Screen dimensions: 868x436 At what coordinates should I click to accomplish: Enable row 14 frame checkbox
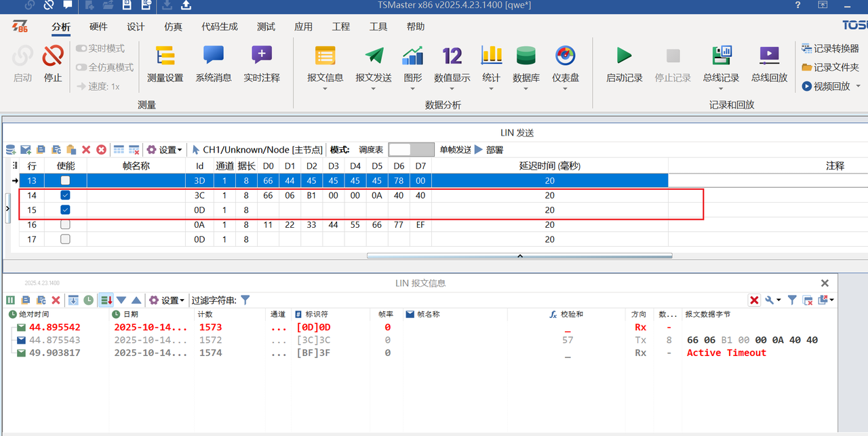[64, 195]
